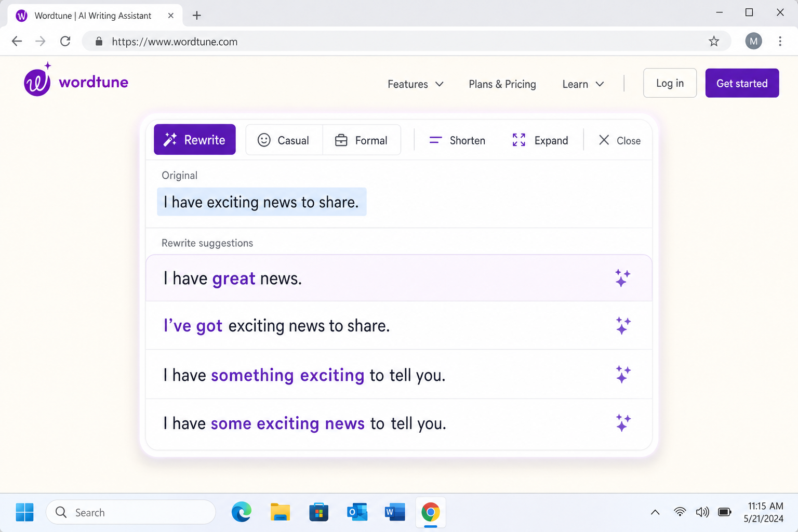Click Plans & Pricing in the navigation

502,84
